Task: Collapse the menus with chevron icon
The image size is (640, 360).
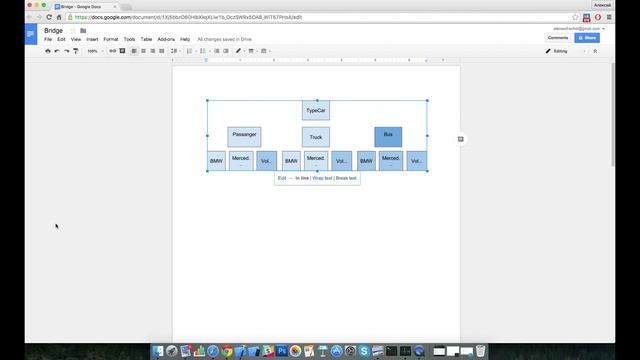Action: click(x=595, y=51)
